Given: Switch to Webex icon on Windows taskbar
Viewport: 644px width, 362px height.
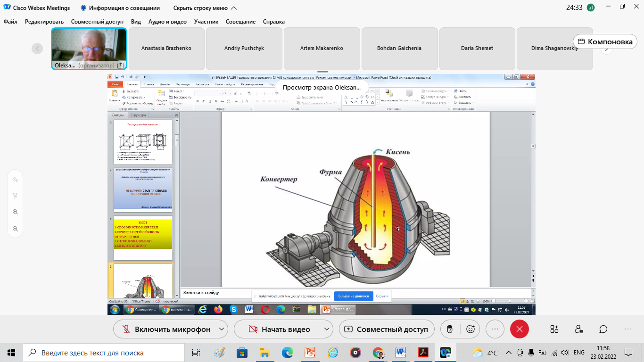Looking at the screenshot, I should tap(446, 353).
